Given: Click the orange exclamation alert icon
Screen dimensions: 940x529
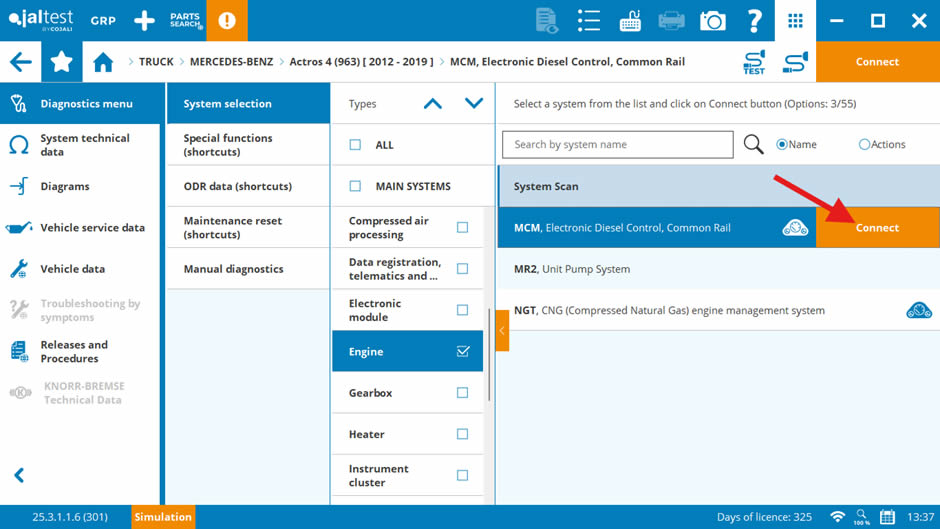Looking at the screenshot, I should pyautogui.click(x=227, y=20).
